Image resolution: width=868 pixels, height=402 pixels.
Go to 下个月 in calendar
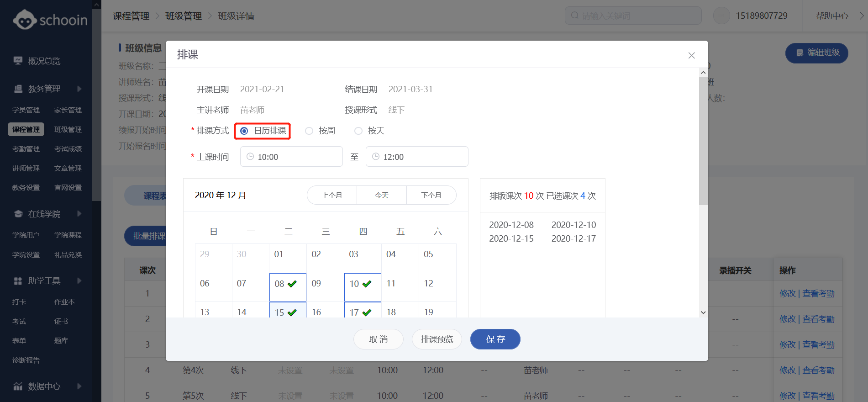431,195
